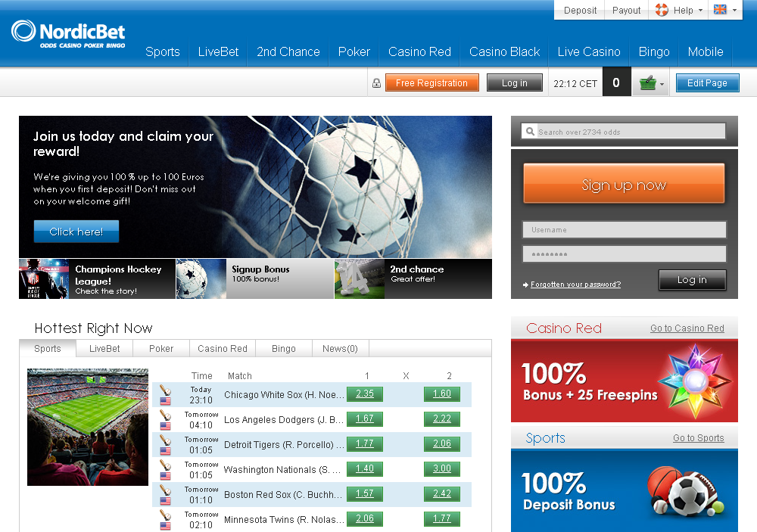Select odds 3.00 in Washington Nationals row
Screen dimensions: 757x532
(x=442, y=468)
